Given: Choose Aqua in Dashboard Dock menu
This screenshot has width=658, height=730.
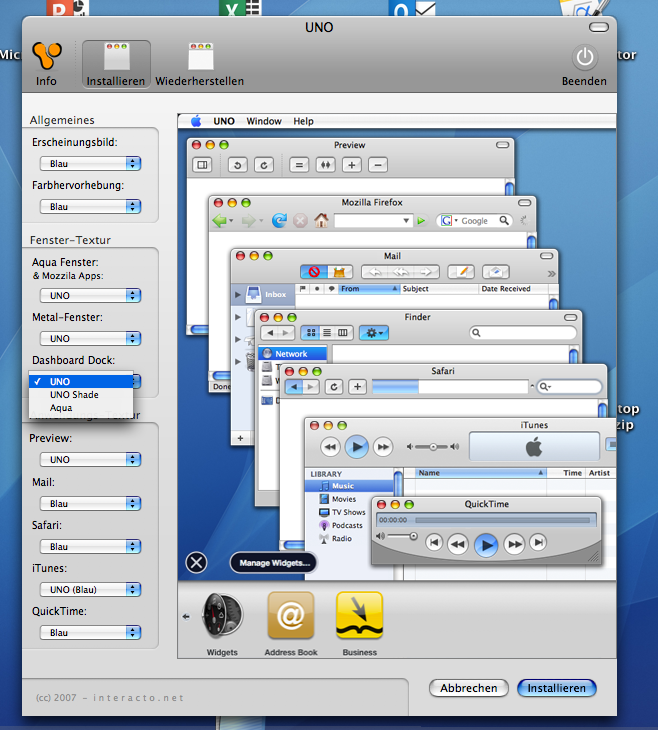Looking at the screenshot, I should coord(81,407).
